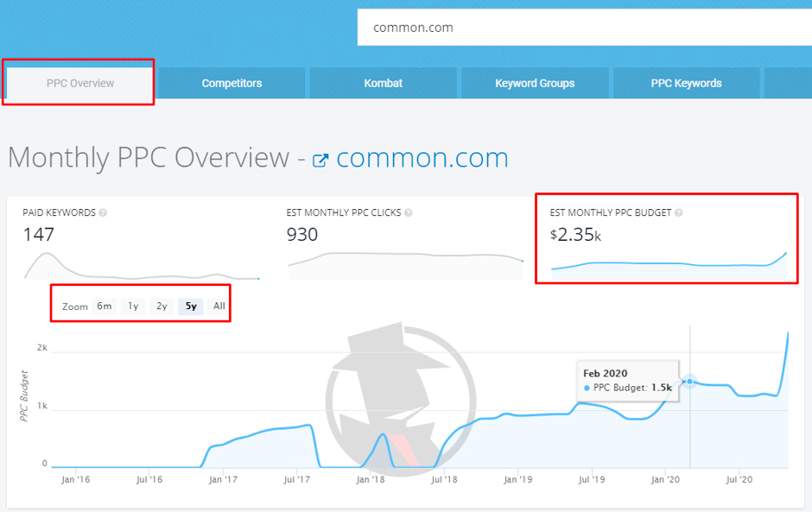The width and height of the screenshot is (812, 512).
Task: Click the domain search field containing common.com
Action: (x=584, y=28)
